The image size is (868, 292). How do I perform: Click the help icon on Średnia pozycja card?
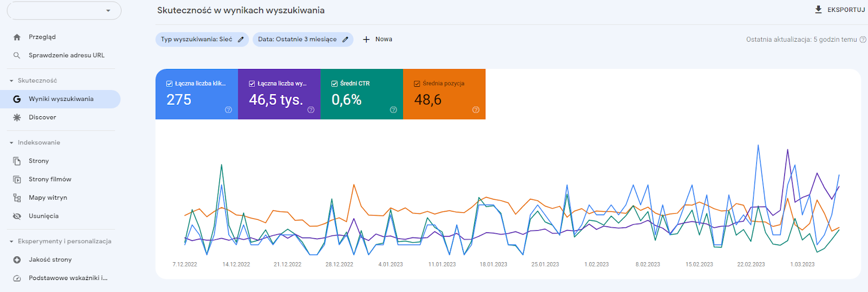(476, 110)
